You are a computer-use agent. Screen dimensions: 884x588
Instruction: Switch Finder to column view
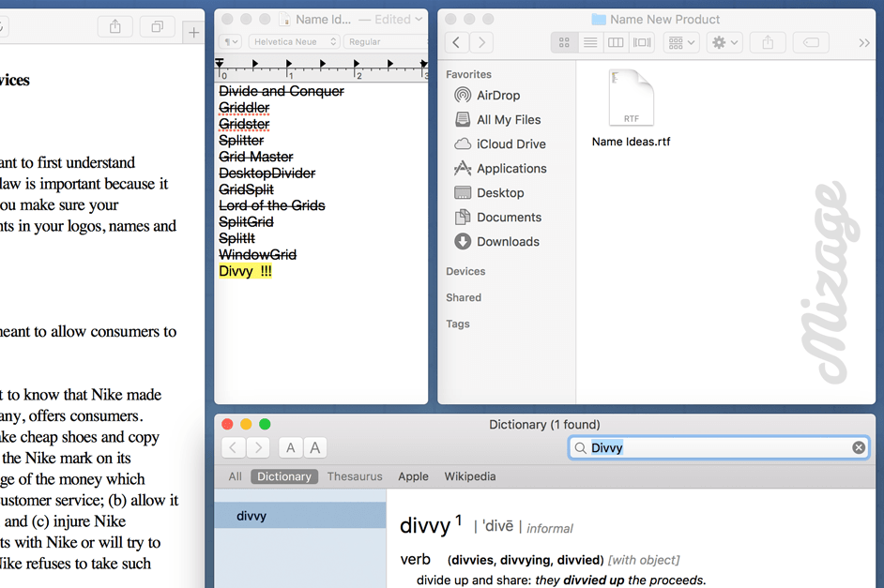[x=616, y=42]
